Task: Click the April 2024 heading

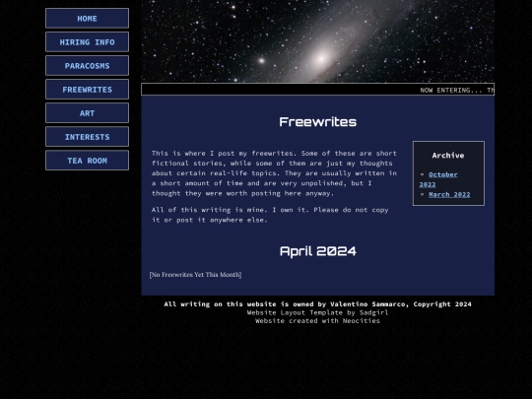Action: [317, 251]
